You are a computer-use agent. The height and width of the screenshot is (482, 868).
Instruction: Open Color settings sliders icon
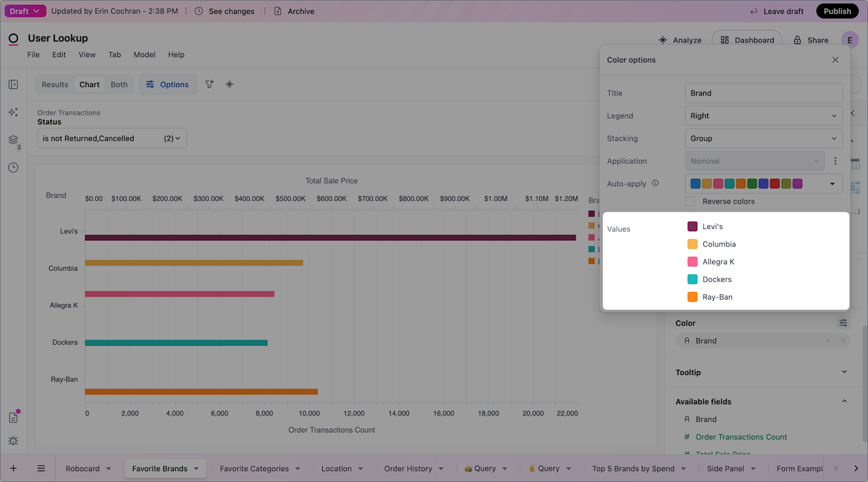[843, 323]
